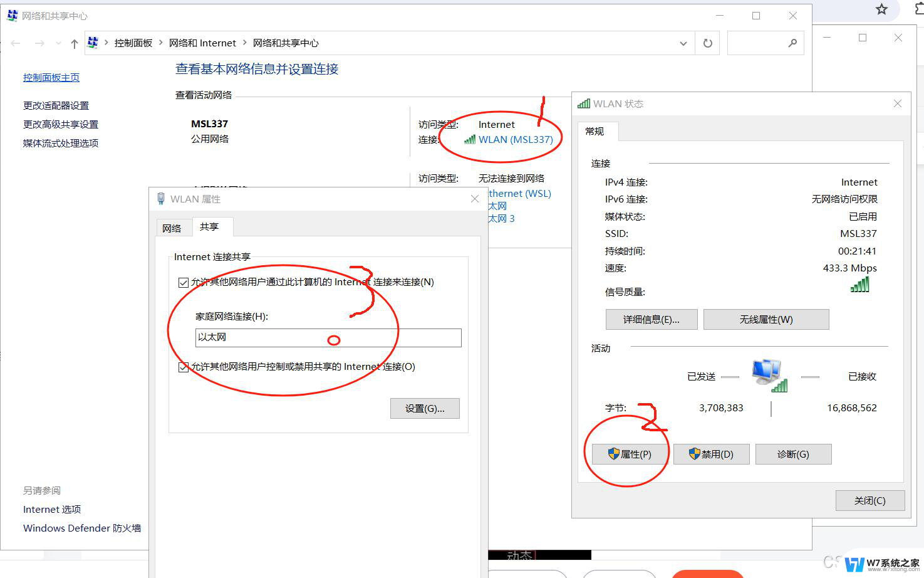The width and height of the screenshot is (924, 578).
Task: Click 无线属性(W) button
Action: [x=766, y=320]
